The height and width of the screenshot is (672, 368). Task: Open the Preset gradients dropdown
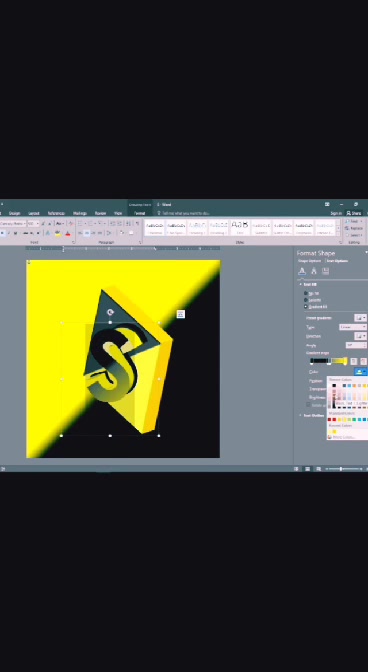pyautogui.click(x=360, y=318)
